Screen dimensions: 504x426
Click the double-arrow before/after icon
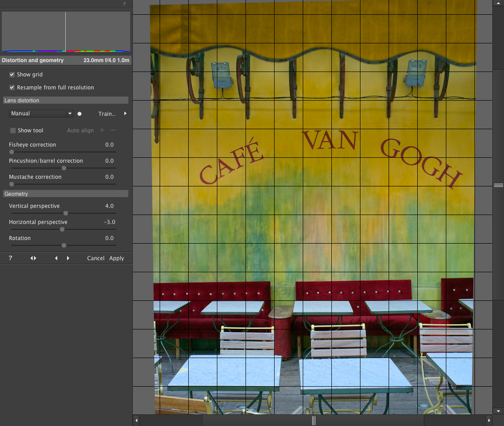(34, 258)
